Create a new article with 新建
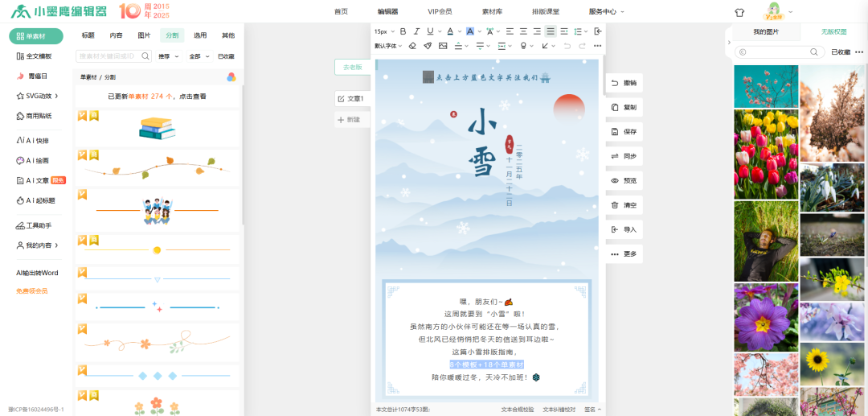This screenshot has height=416, width=868. (x=353, y=119)
